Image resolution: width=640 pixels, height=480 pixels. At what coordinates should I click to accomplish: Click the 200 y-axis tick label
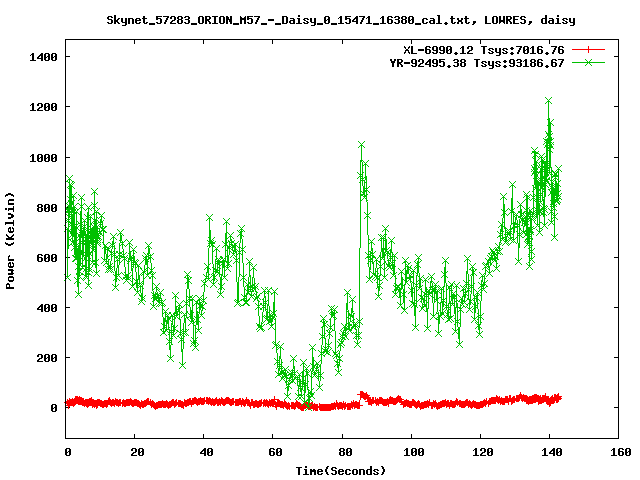[x=47, y=358]
